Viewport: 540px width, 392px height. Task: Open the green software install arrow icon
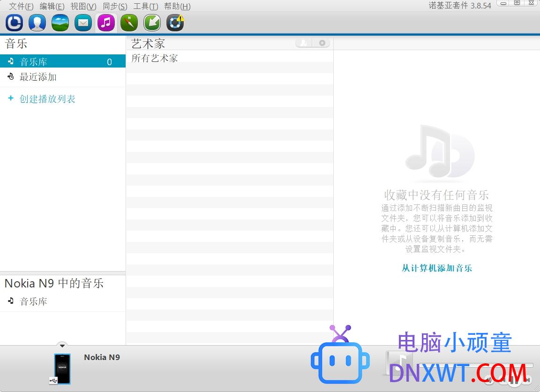[x=152, y=23]
